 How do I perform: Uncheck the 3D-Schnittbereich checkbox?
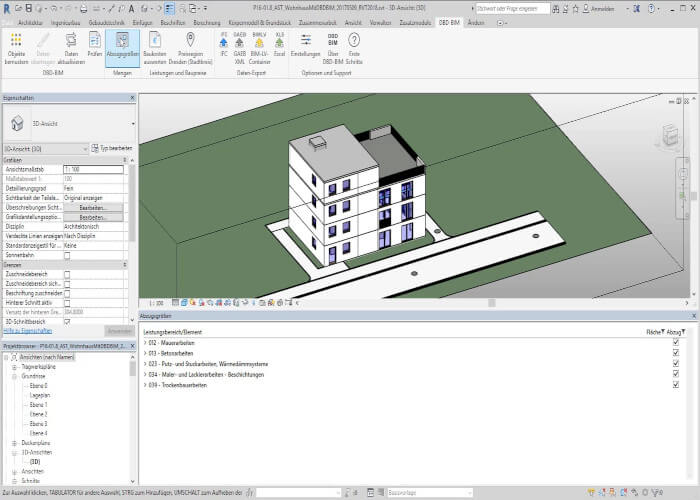[67, 322]
